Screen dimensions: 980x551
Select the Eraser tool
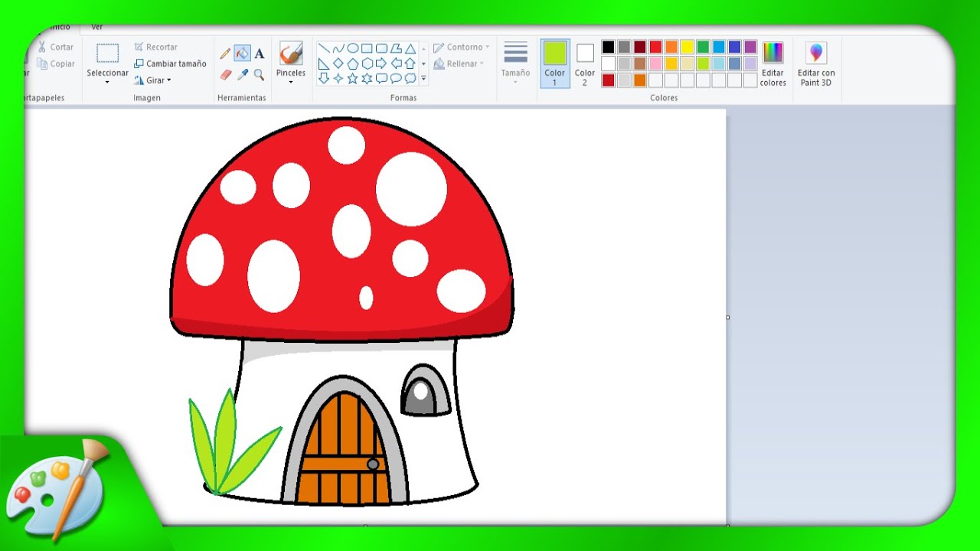225,75
